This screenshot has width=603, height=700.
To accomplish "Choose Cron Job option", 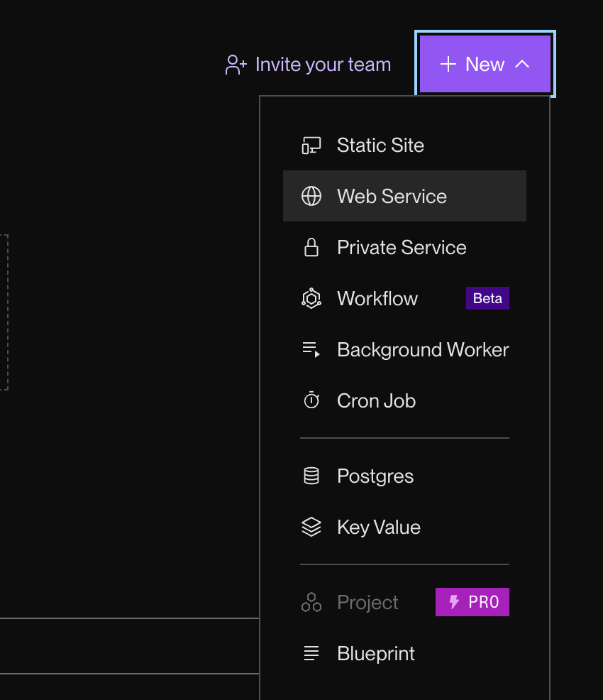I will [404, 400].
